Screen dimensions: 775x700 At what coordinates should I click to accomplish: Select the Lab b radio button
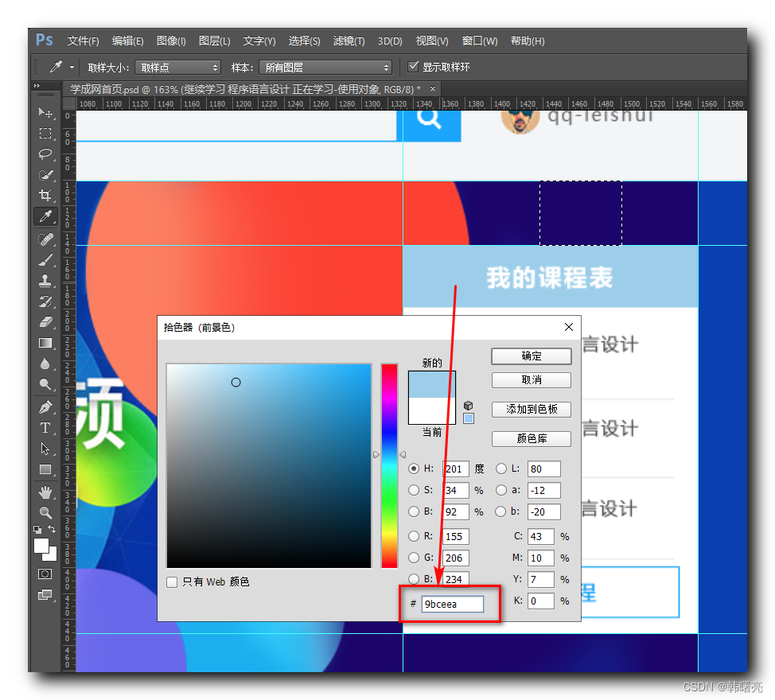(x=501, y=511)
